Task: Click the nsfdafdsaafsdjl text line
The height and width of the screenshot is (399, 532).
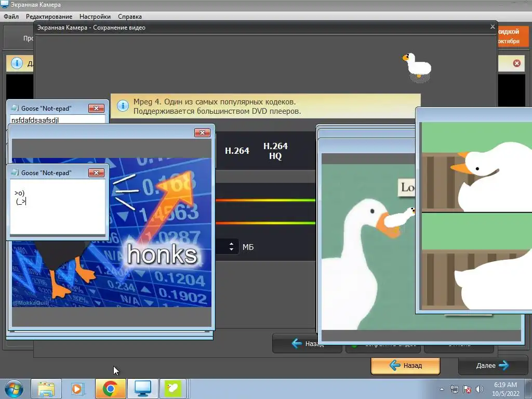Action: [35, 120]
